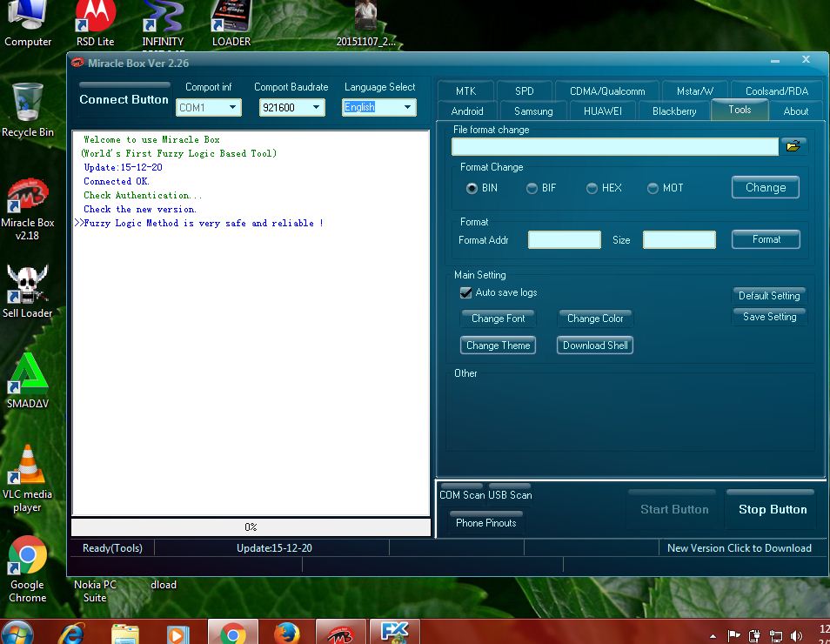Open Windows Explorer folder in taskbar
The image size is (830, 644).
pyautogui.click(x=125, y=634)
